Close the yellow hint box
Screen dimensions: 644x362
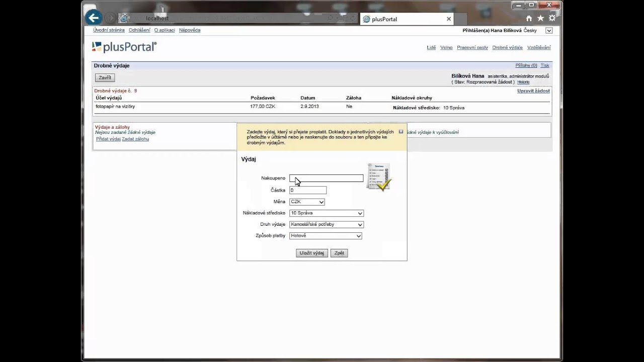coord(401,131)
